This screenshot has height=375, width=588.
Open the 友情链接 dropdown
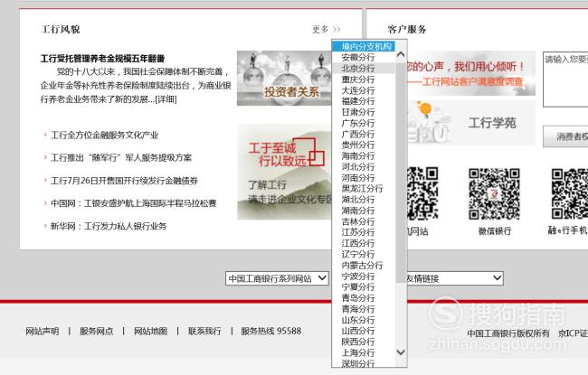click(454, 278)
